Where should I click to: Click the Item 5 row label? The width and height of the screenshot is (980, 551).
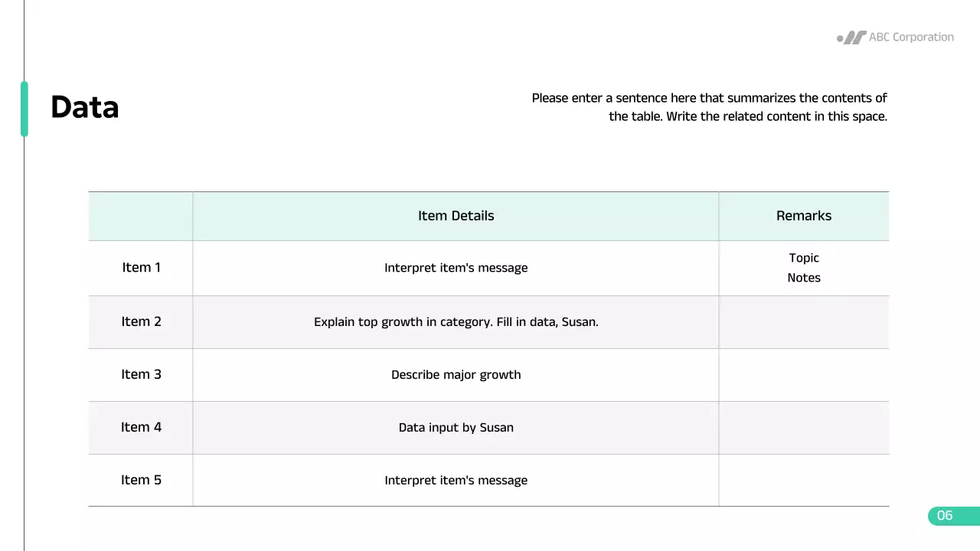point(141,480)
